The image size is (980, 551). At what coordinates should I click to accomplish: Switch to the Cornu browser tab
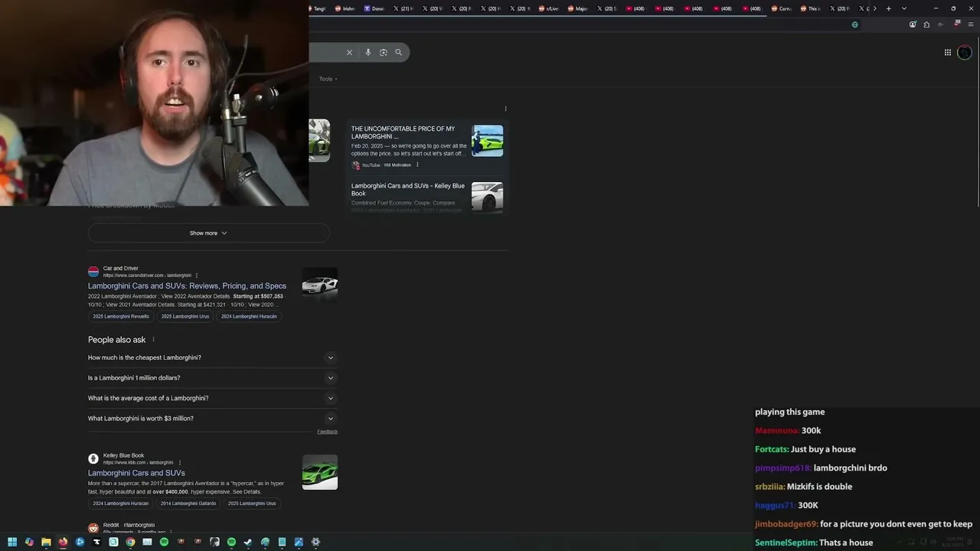(782, 8)
